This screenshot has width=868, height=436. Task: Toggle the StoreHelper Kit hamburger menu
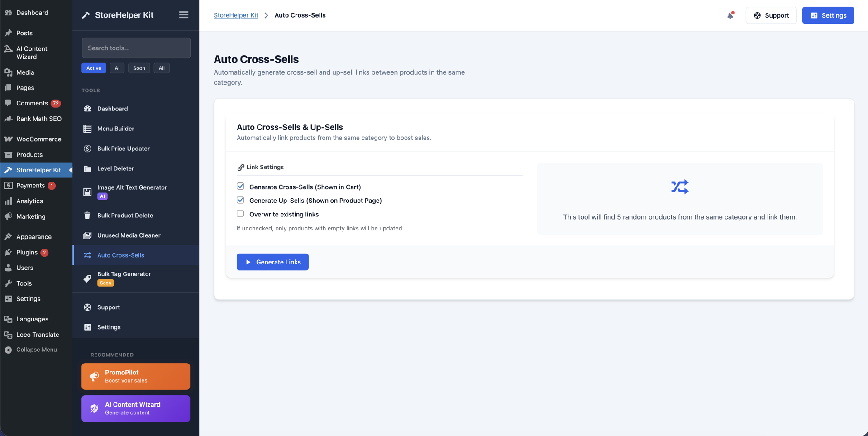[183, 15]
